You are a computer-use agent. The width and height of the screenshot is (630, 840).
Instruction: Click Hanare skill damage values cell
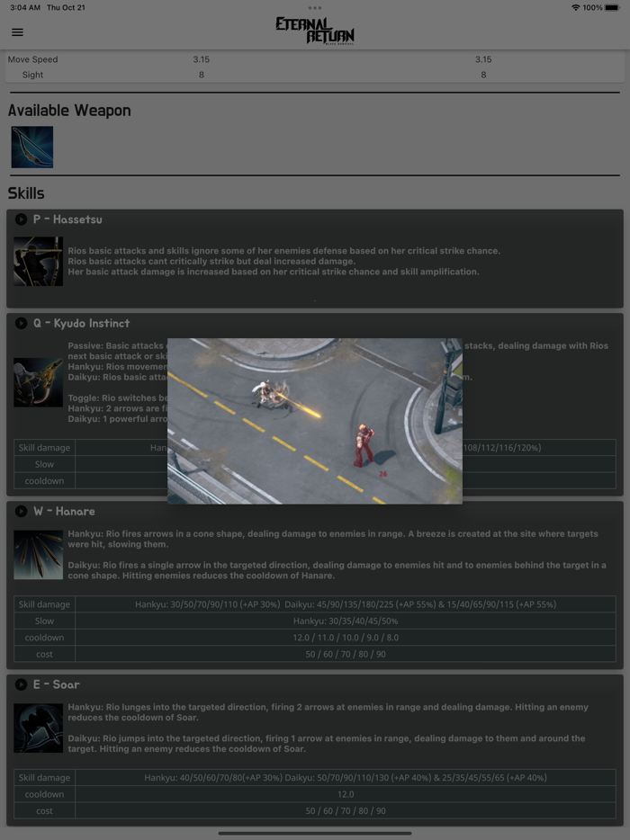coord(346,604)
